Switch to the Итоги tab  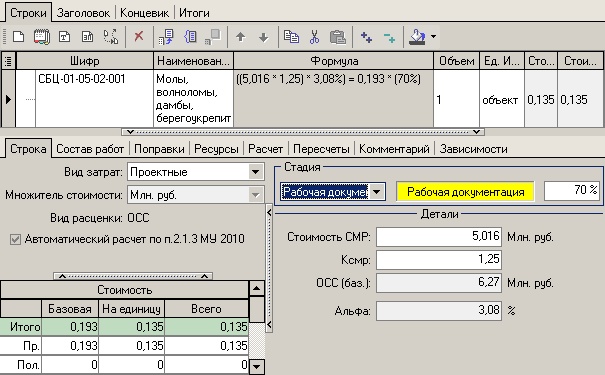coord(194,13)
